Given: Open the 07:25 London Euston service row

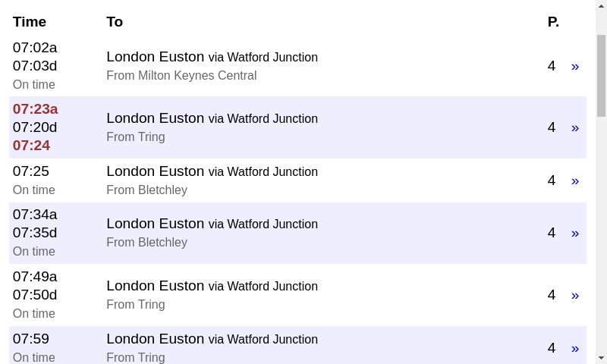Looking at the screenshot, I should tap(297, 180).
